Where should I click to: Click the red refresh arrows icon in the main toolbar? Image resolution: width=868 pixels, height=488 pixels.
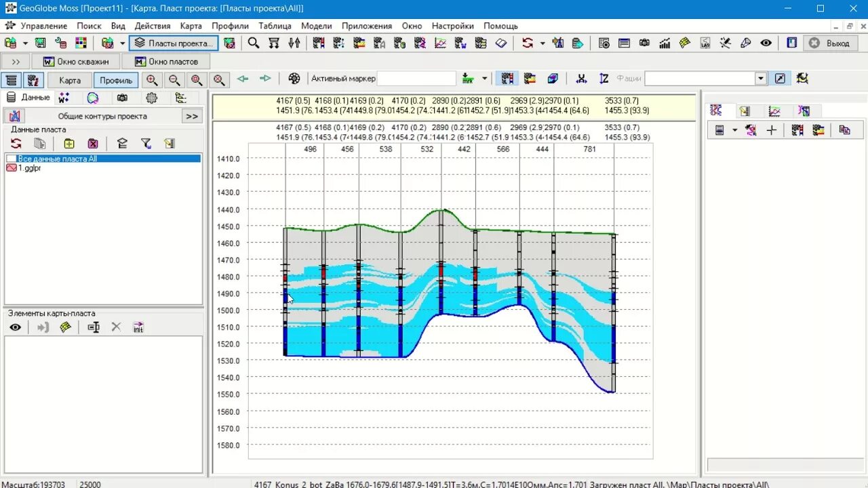528,43
